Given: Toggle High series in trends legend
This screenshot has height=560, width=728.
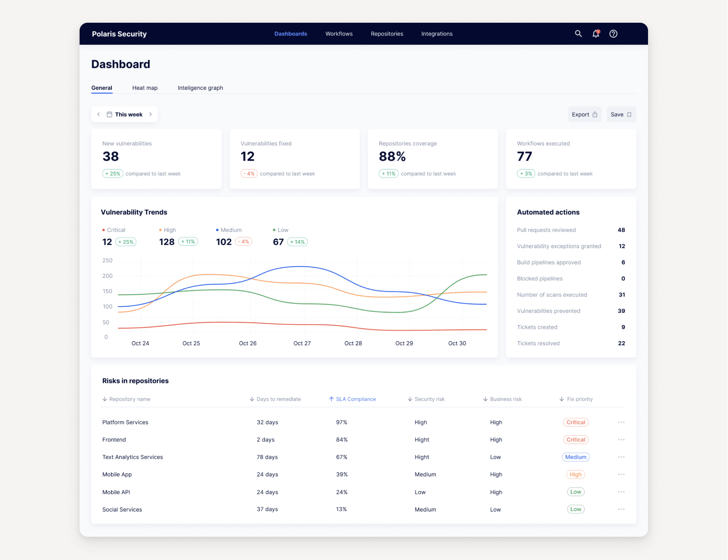Looking at the screenshot, I should click(x=168, y=230).
